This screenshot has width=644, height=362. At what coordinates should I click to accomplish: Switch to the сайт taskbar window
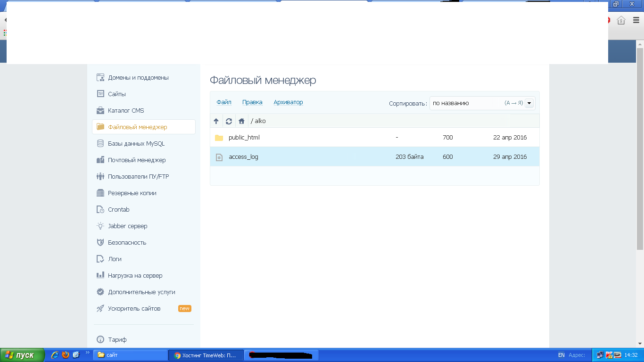(x=131, y=355)
